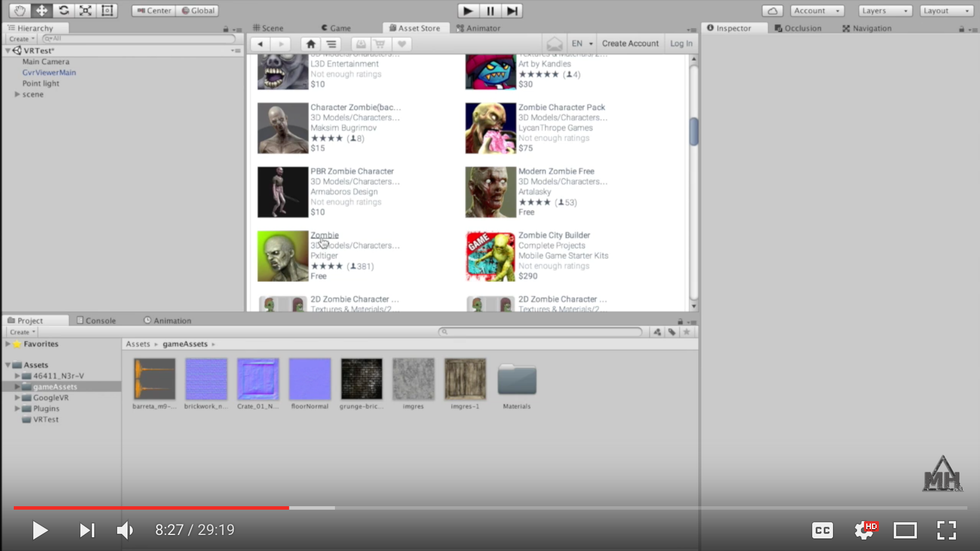Open the Zombie asset by Pxltiger
Image resolution: width=980 pixels, height=551 pixels.
pyautogui.click(x=325, y=235)
